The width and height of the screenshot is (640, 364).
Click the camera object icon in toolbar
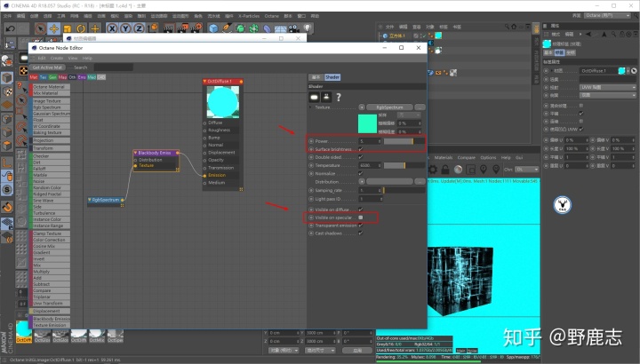coord(294,28)
